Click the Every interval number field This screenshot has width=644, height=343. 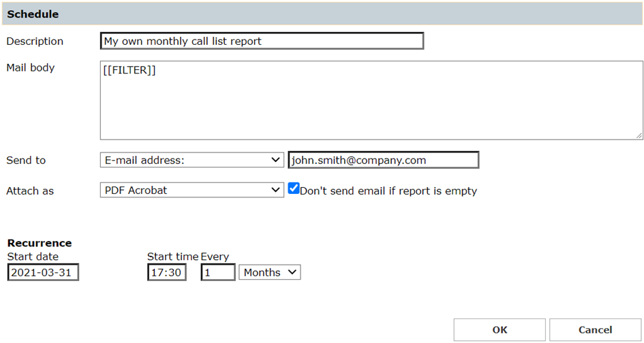click(217, 272)
